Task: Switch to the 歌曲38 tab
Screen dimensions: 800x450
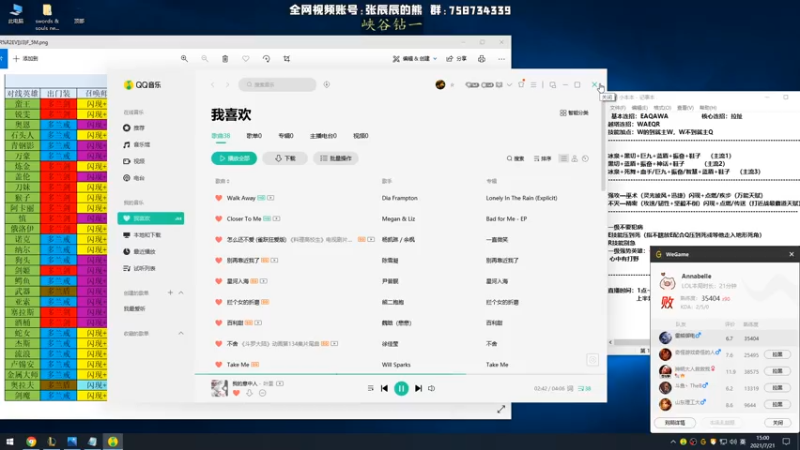Action: [x=220, y=136]
